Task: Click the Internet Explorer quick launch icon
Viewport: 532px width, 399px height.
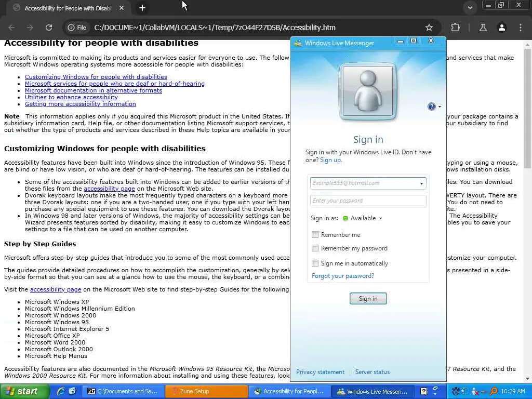Action: (x=61, y=391)
